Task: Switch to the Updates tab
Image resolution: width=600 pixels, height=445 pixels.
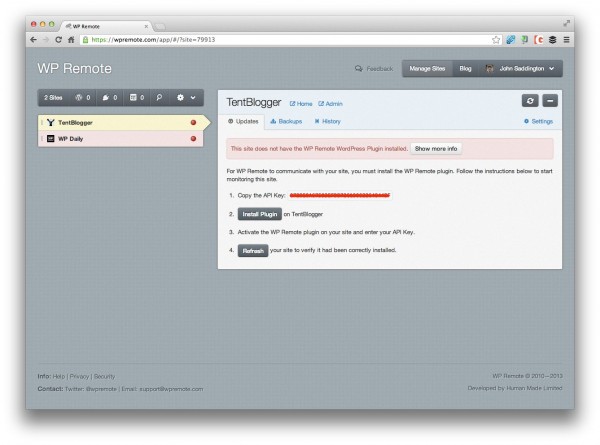Action: 243,121
